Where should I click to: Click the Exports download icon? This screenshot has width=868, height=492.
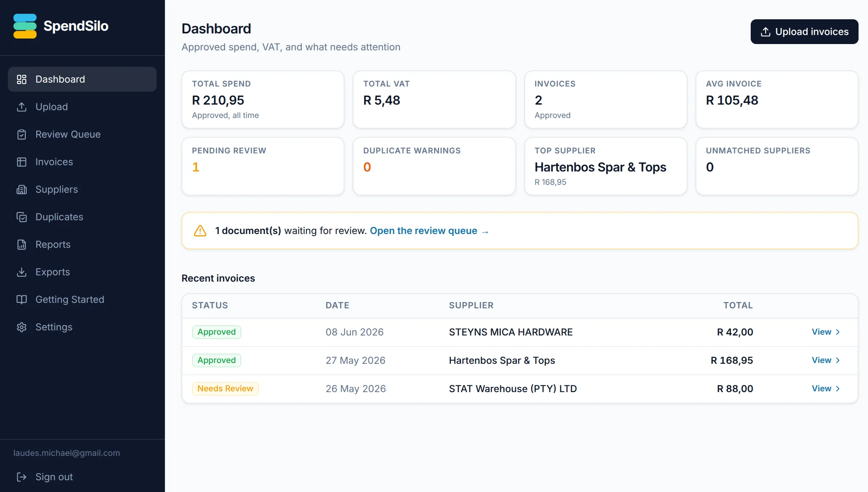pos(22,272)
